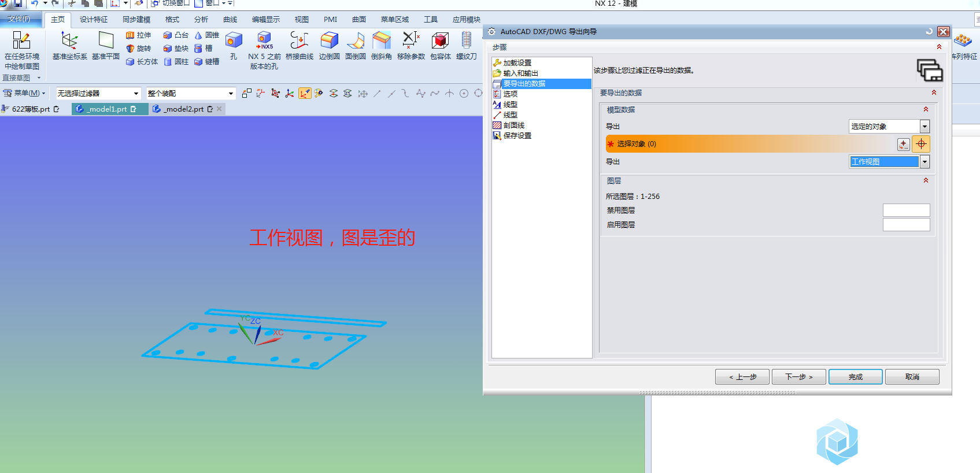
Task: Switch to the PMI ribbon tab
Action: 330,20
